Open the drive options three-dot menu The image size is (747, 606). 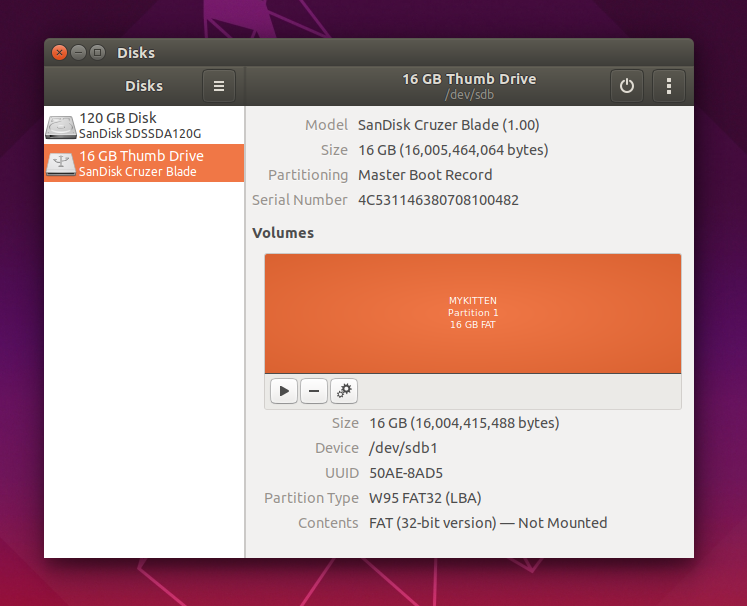click(668, 86)
